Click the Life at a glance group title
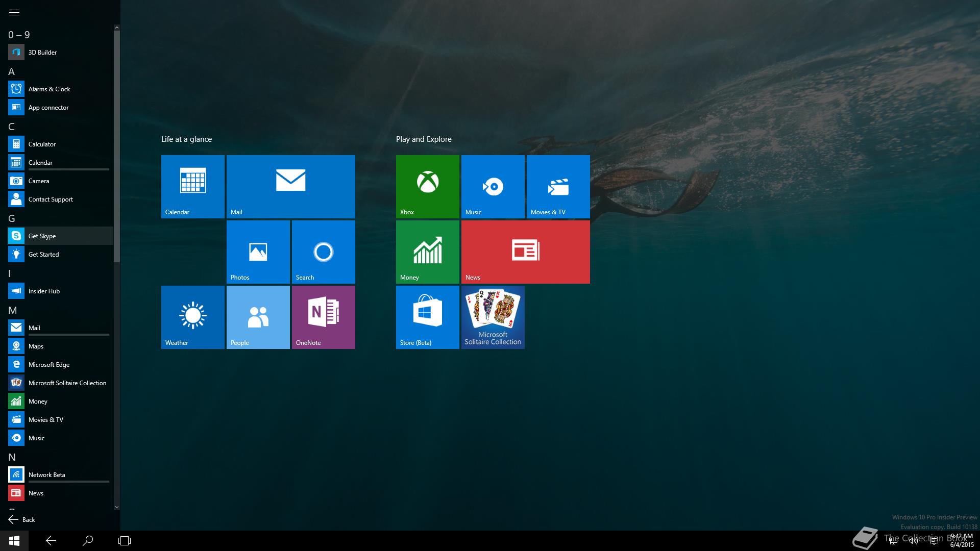 click(x=186, y=139)
